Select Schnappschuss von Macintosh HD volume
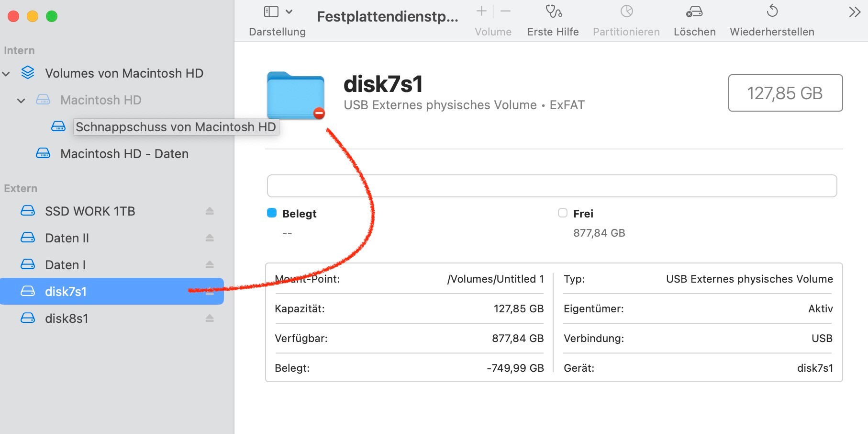868x434 pixels. coord(175,127)
